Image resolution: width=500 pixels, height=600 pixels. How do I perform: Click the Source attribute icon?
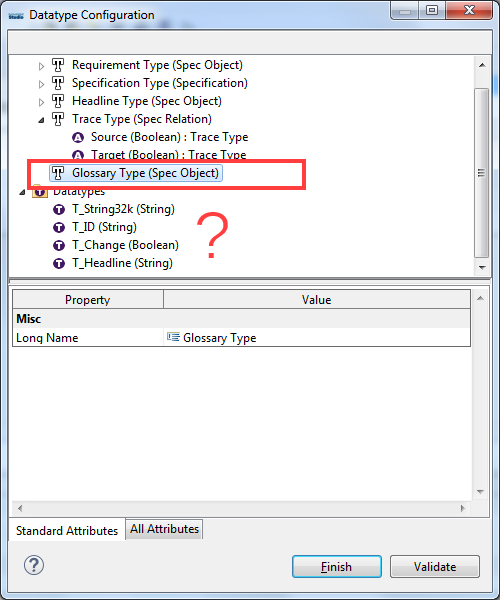click(78, 137)
